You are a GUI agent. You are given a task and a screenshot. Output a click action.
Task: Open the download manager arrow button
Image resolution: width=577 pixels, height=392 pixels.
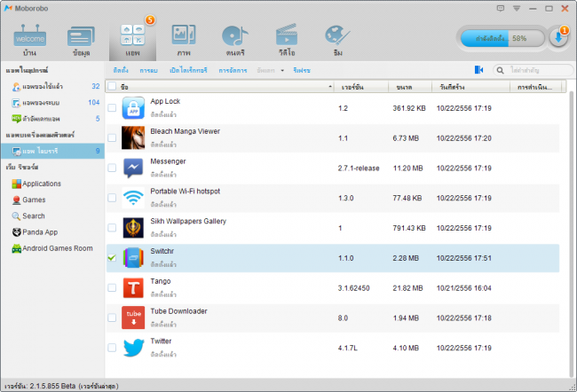pos(558,38)
